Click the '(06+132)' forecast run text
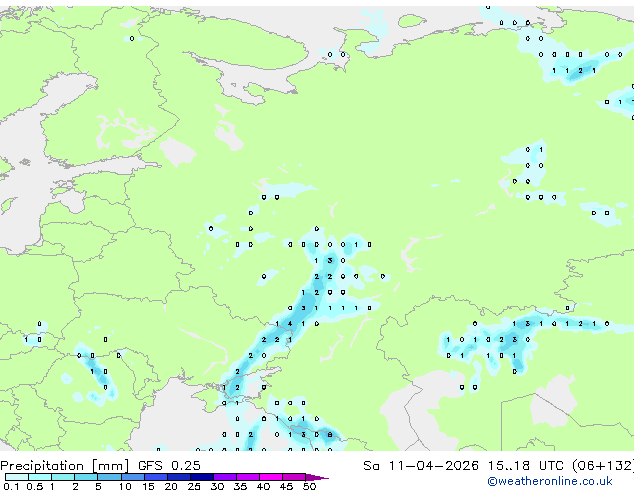The height and width of the screenshot is (490, 634). tap(602, 466)
